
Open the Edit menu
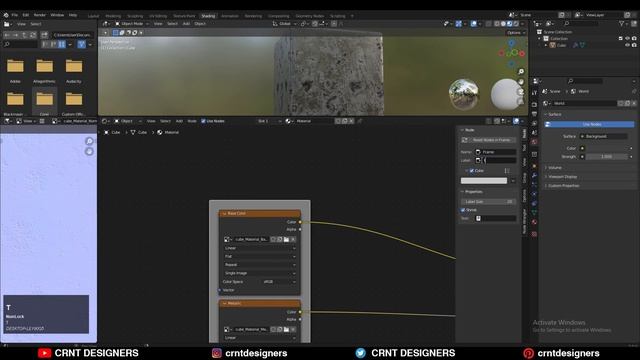pyautogui.click(x=26, y=15)
